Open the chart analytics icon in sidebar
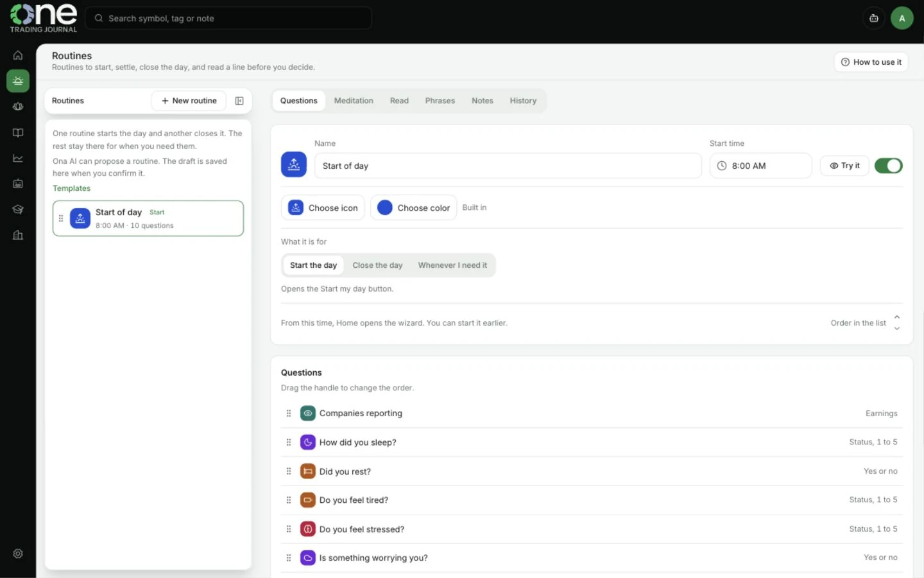Viewport: 924px width, 578px height. click(x=18, y=158)
